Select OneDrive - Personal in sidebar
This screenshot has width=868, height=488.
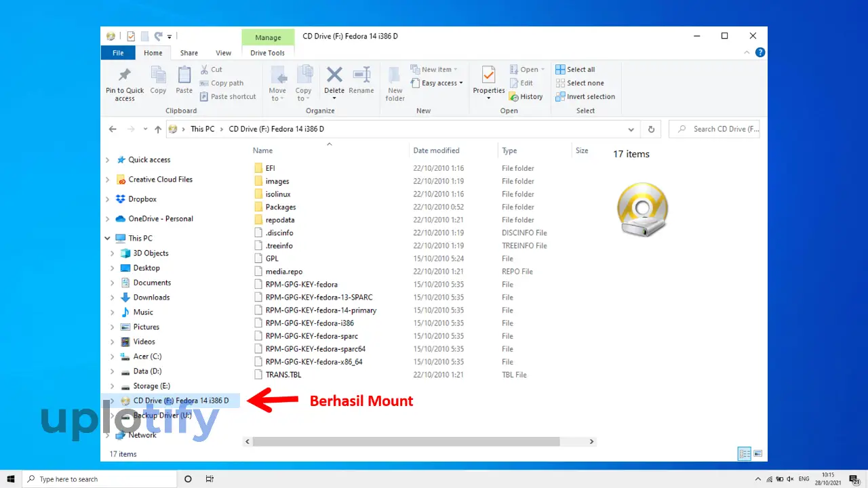[160, 219]
